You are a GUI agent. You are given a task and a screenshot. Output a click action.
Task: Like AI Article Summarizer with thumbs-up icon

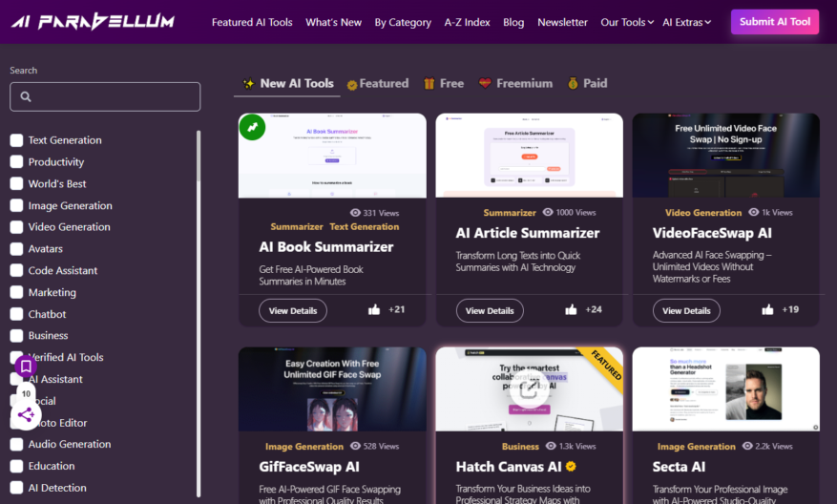[x=571, y=309]
